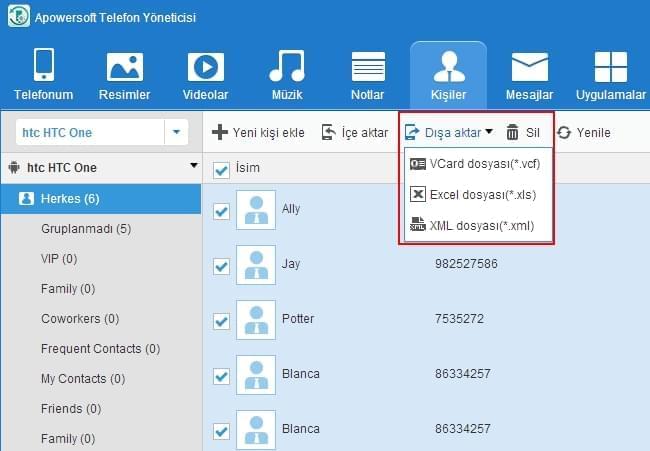650x451 pixels.
Task: Select the VIP (0) group
Action: [59, 259]
